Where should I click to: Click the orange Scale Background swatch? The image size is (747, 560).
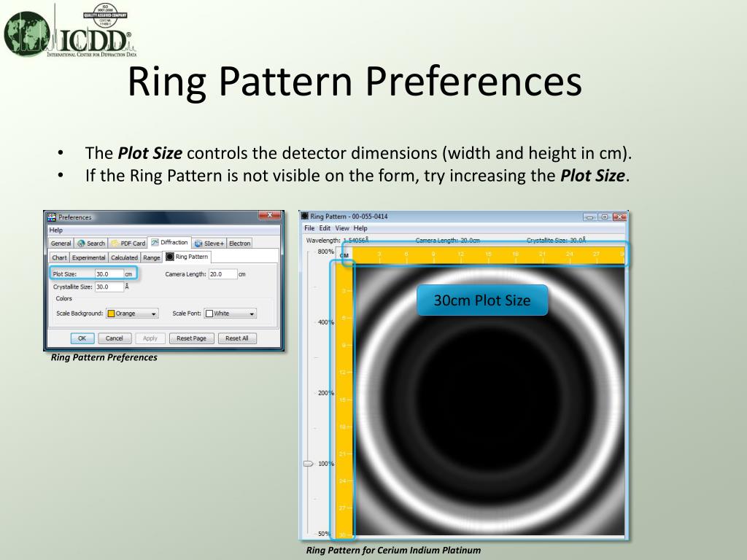click(112, 314)
